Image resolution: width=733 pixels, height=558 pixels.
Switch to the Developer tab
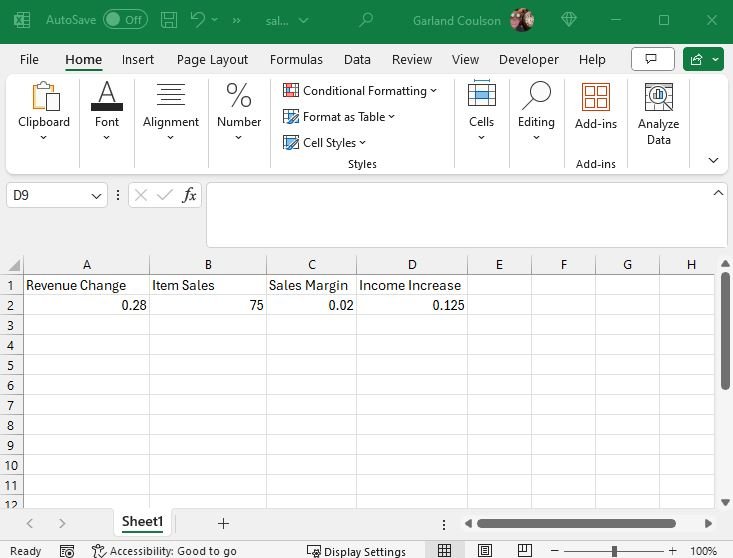pos(528,60)
